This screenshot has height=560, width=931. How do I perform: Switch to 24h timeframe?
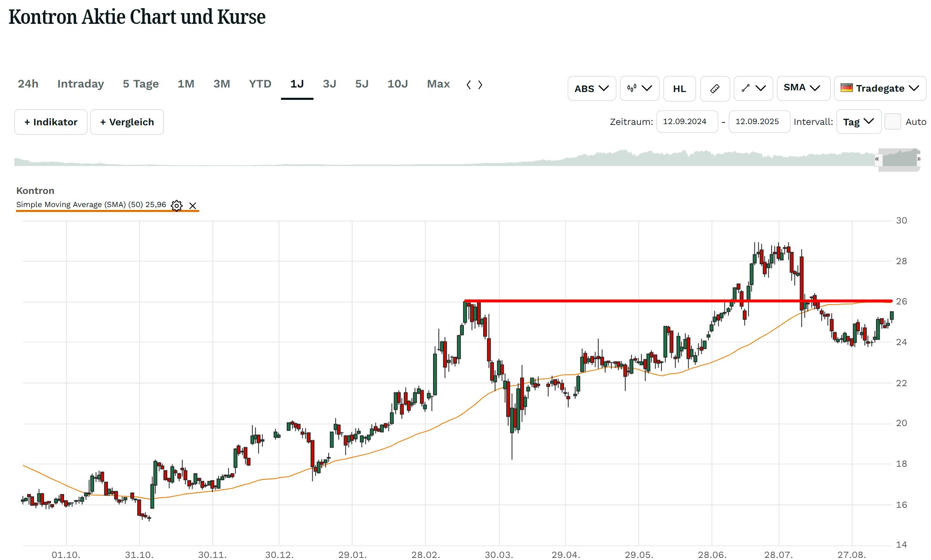(28, 84)
